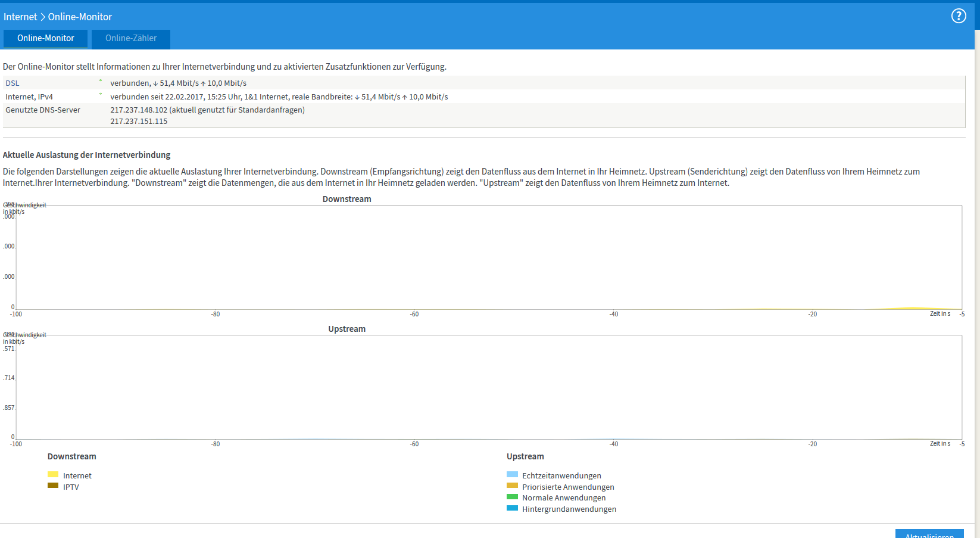Click the light blue Echtzeitanwendungen swatch
The width and height of the screenshot is (980, 538).
(x=512, y=475)
